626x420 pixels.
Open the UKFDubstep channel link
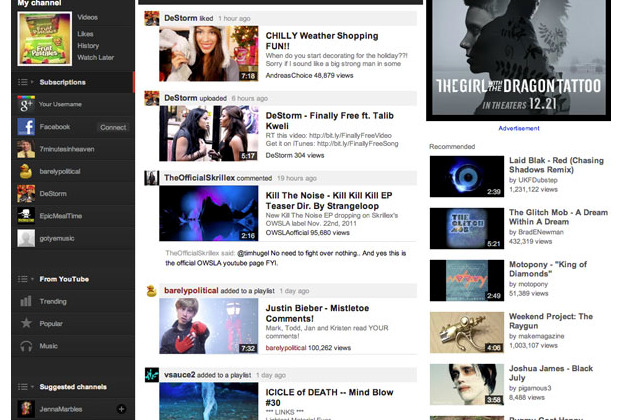537,180
